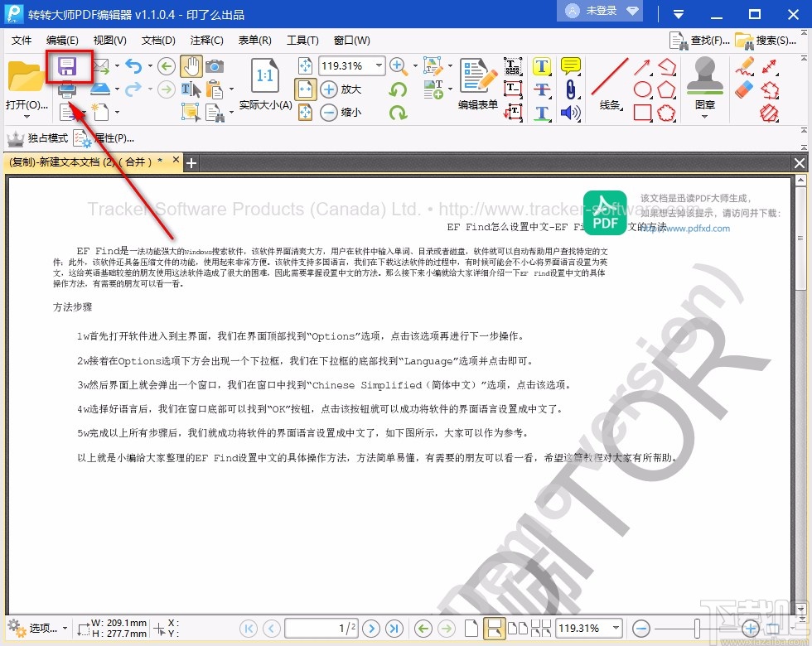
Task: Open the status bar zoom percentage dropdown
Action: point(615,628)
